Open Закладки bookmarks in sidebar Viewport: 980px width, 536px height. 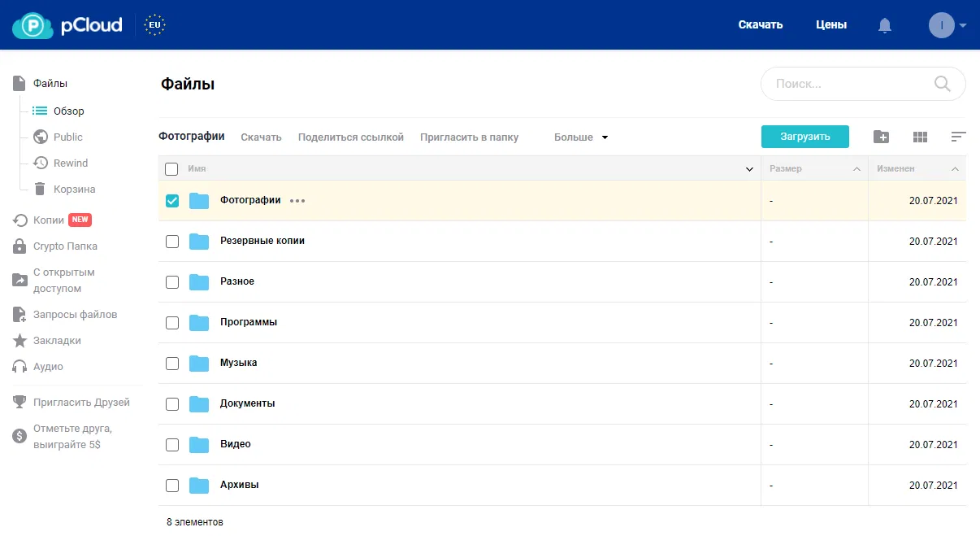tap(46, 340)
